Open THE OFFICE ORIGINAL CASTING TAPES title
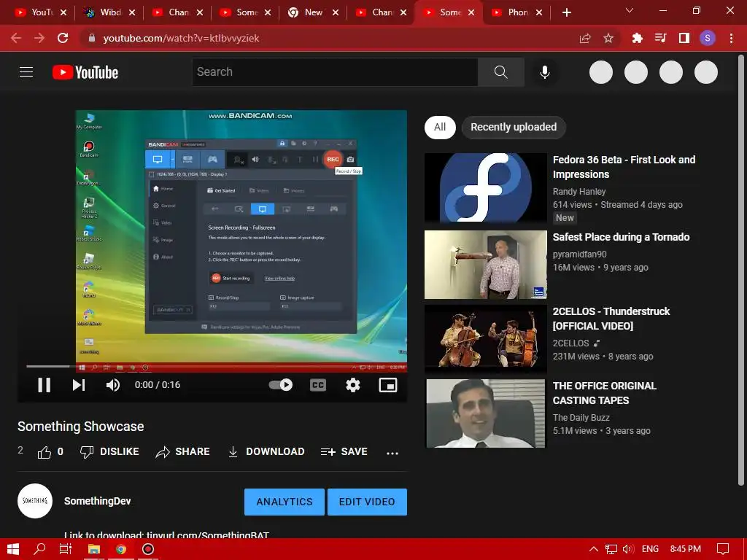Viewport: 747px width, 560px height. 605,393
